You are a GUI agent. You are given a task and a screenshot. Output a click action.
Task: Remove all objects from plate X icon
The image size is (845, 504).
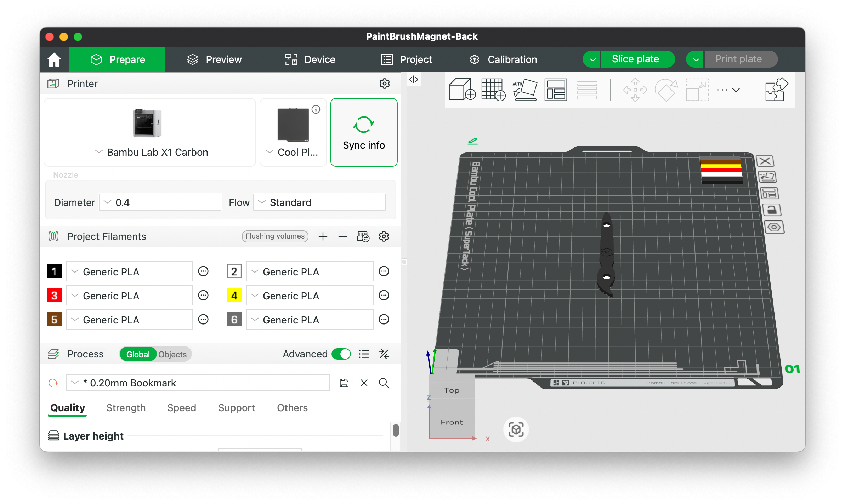pos(765,161)
